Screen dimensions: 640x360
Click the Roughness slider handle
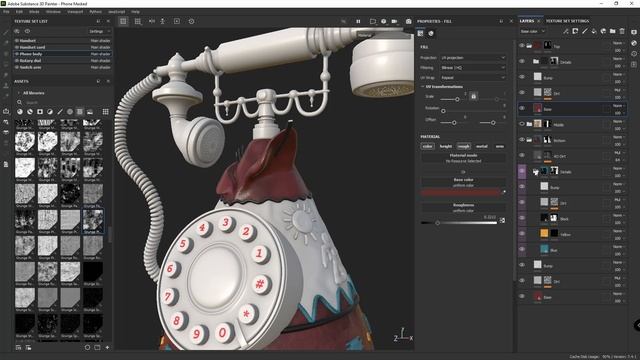[x=437, y=223]
